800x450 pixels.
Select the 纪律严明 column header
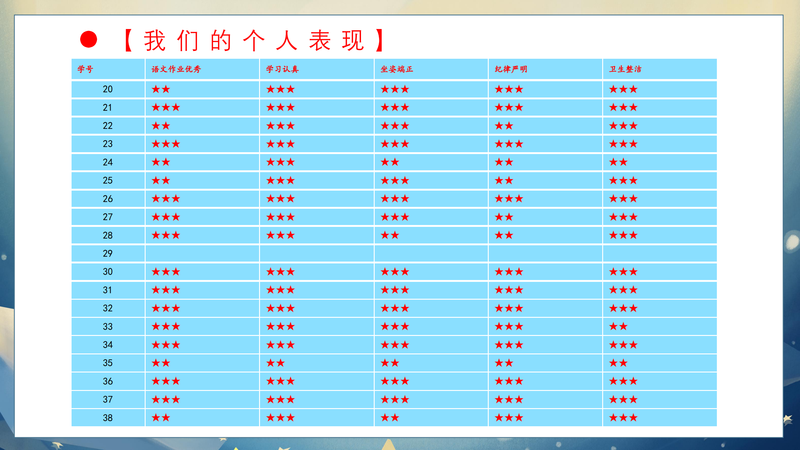point(545,69)
